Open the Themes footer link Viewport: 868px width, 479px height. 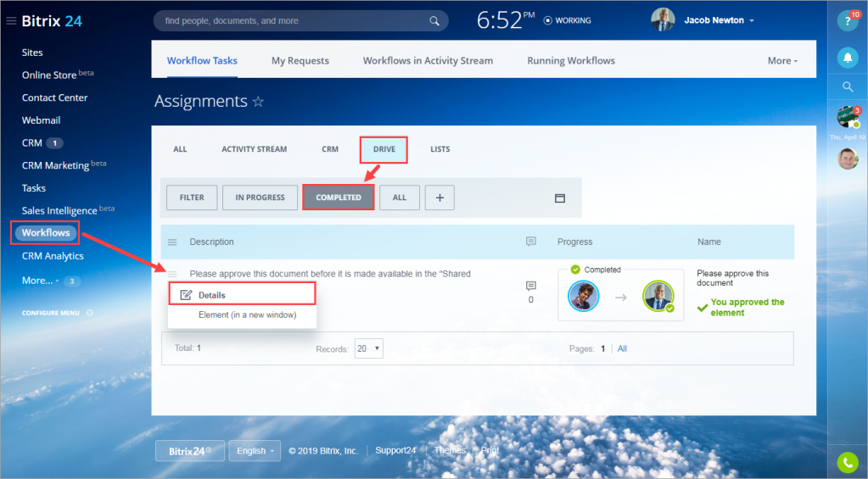click(x=450, y=450)
